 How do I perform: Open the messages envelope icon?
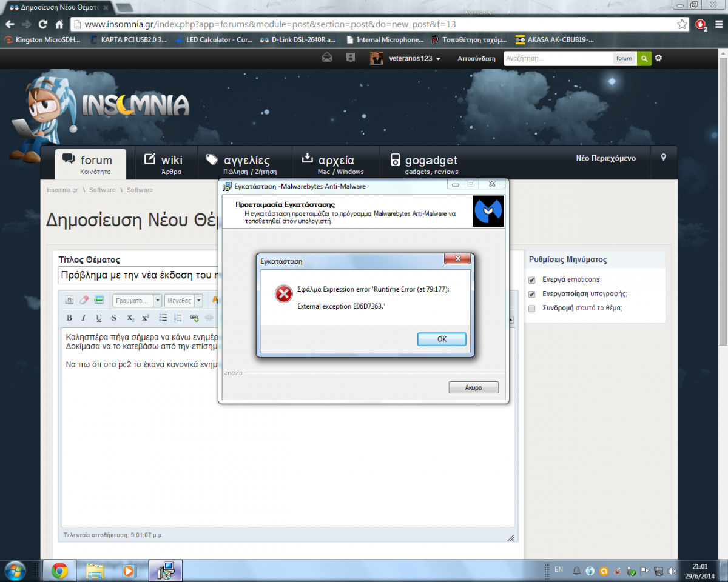pyautogui.click(x=327, y=58)
